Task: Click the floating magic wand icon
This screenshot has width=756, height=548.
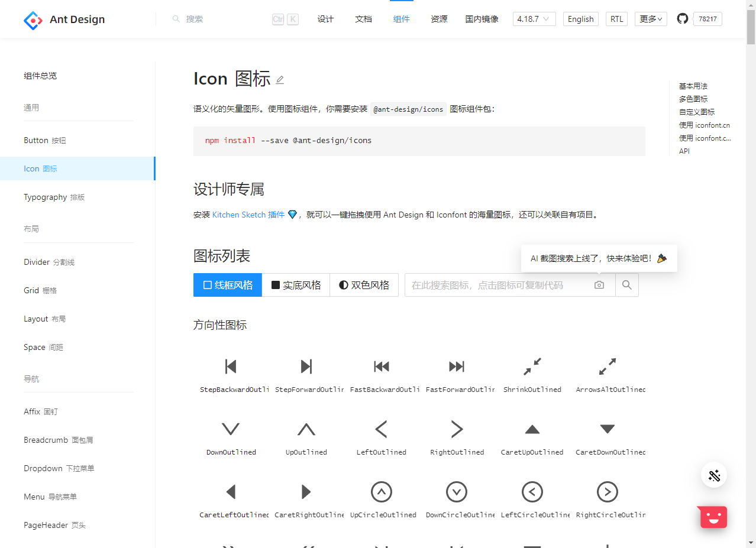Action: (x=713, y=475)
